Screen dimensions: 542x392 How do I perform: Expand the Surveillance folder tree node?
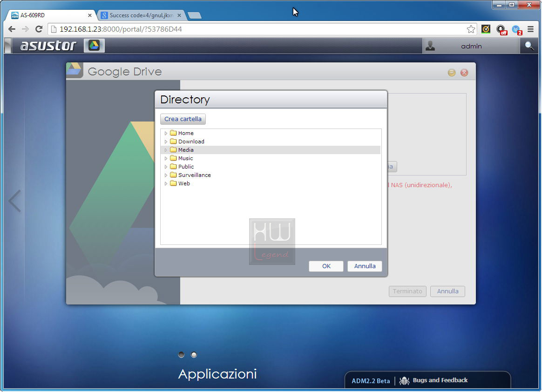(x=166, y=175)
